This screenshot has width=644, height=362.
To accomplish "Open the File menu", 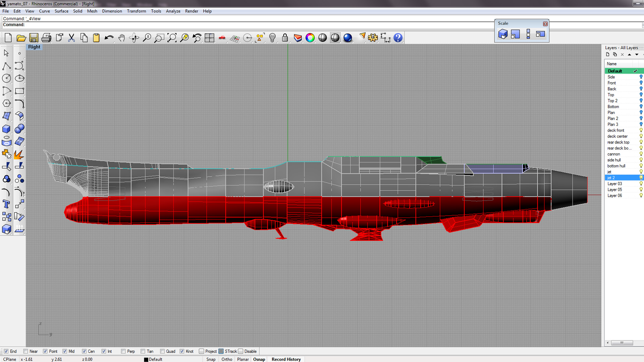I will pos(6,11).
